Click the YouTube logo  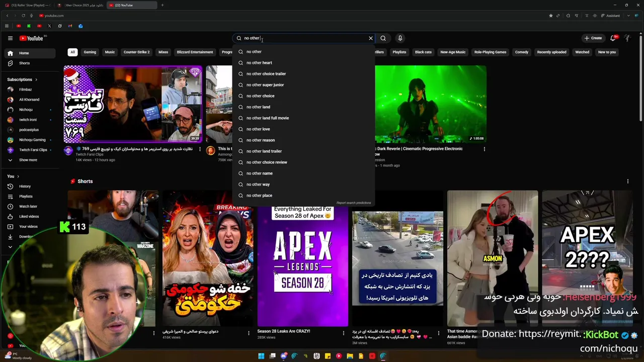[x=31, y=38]
